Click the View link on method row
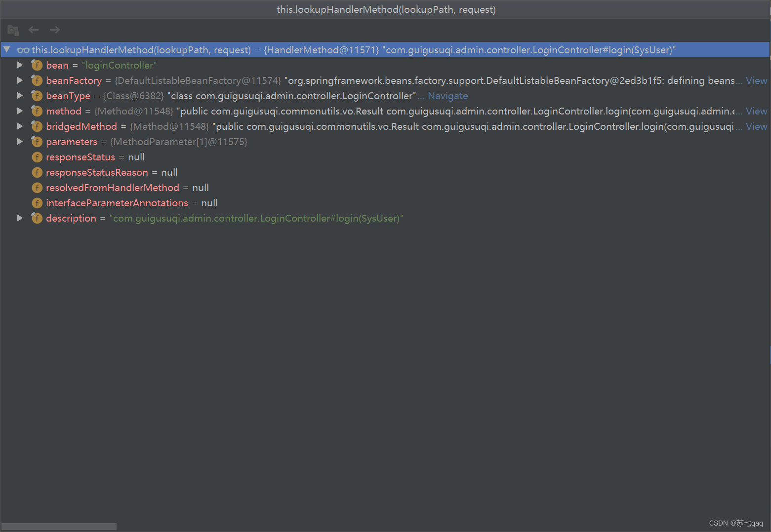Image resolution: width=771 pixels, height=532 pixels. (756, 111)
